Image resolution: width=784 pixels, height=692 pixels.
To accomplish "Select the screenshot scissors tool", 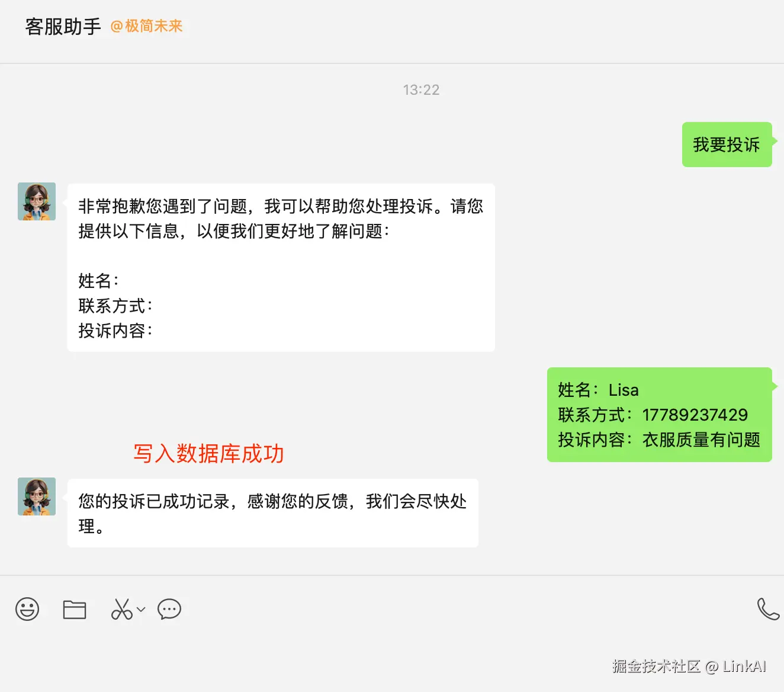I will [121, 609].
